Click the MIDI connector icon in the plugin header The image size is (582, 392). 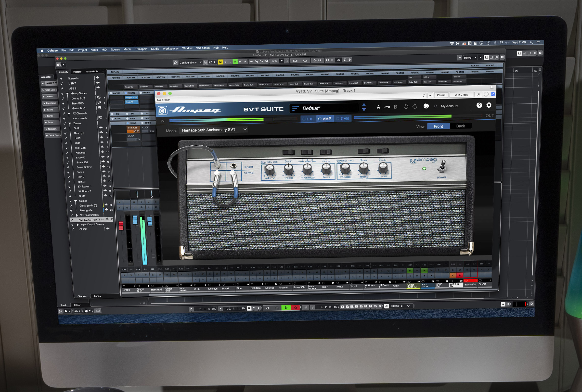click(427, 106)
